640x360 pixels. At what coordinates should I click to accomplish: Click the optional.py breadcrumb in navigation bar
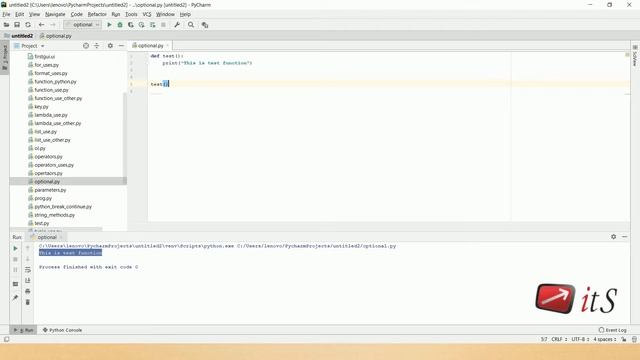pos(56,36)
